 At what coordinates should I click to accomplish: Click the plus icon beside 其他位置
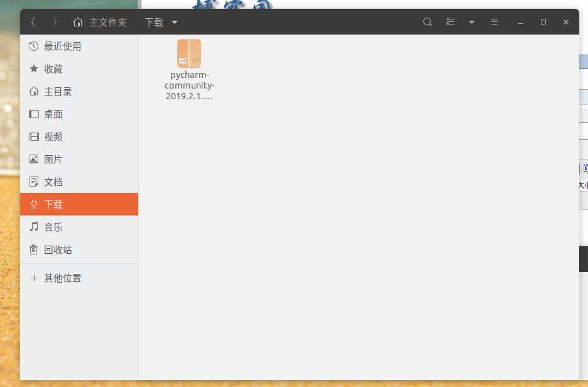pyautogui.click(x=34, y=278)
